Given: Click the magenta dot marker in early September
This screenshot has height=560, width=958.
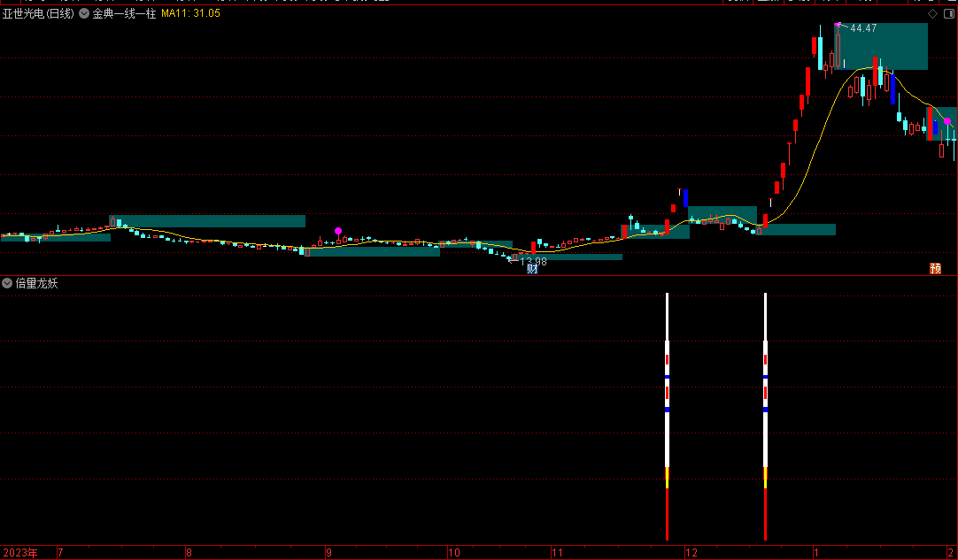Looking at the screenshot, I should (338, 231).
